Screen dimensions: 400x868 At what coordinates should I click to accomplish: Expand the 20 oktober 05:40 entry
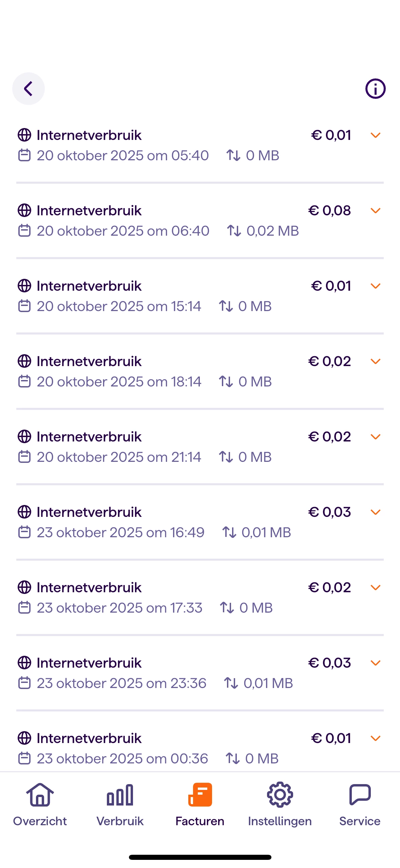(375, 135)
